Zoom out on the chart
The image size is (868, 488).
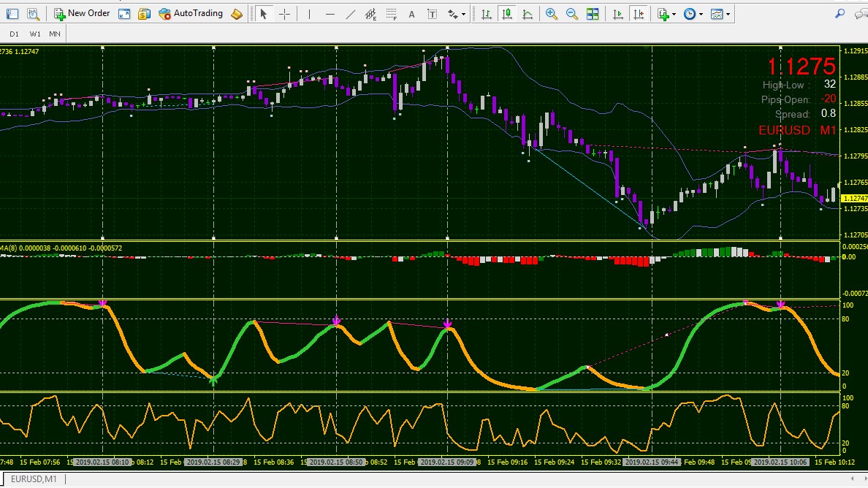tap(572, 15)
